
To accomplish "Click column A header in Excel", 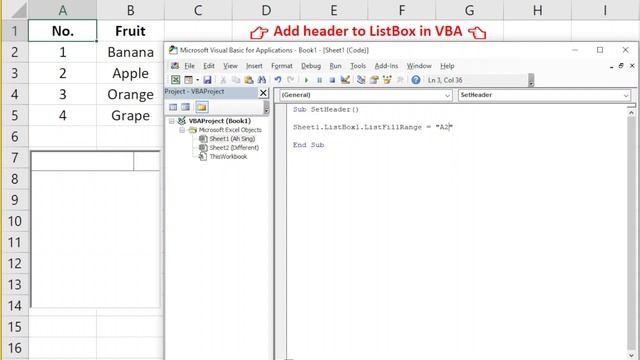I will tap(62, 10).
